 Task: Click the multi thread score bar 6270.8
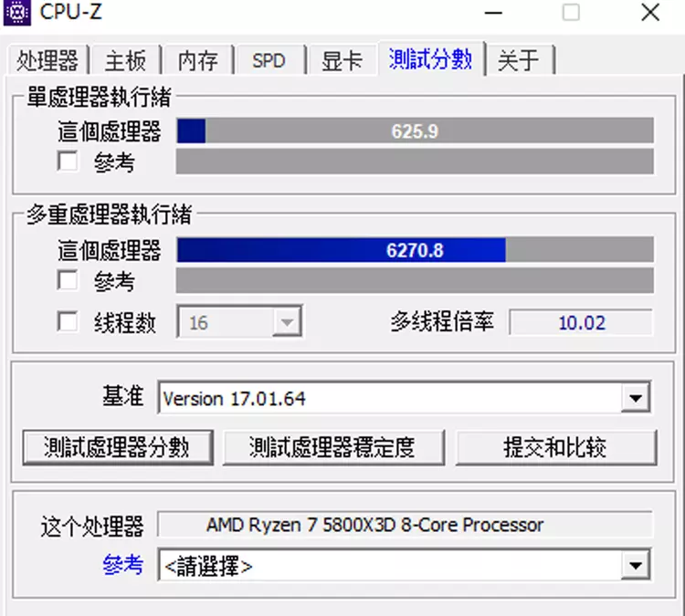pos(415,250)
